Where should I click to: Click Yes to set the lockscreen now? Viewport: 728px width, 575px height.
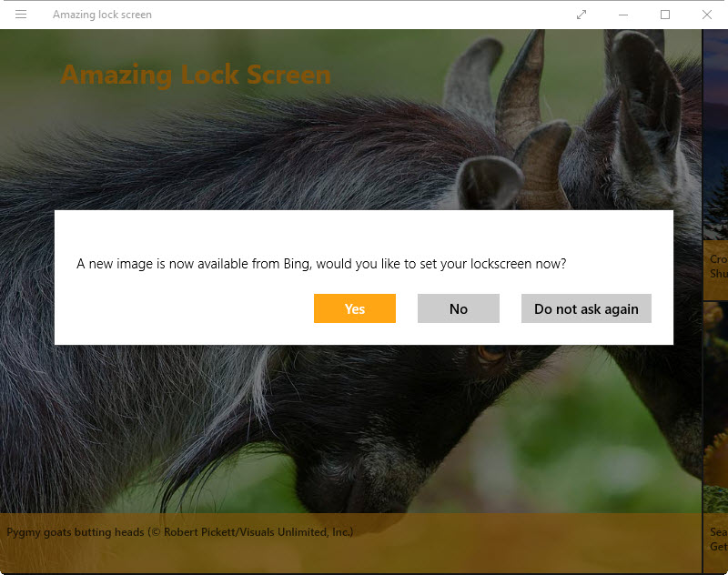pyautogui.click(x=354, y=308)
